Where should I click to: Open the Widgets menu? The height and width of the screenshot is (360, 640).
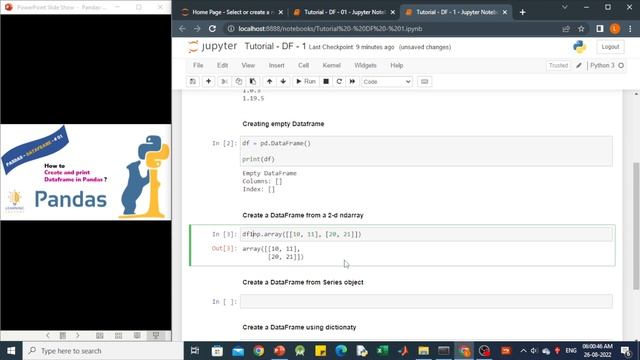pos(365,65)
